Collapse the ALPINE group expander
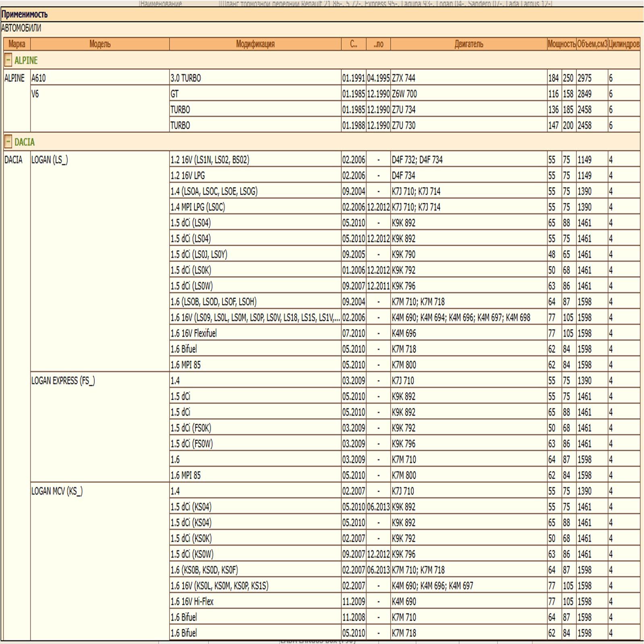 8,60
